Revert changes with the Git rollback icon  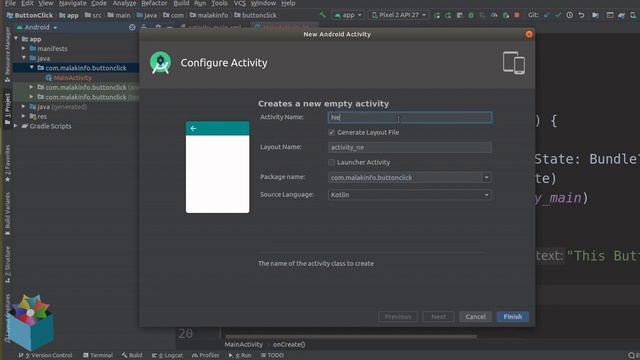581,15
